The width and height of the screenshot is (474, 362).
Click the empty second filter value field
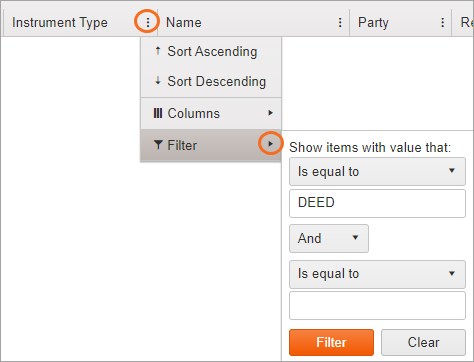coord(377,305)
